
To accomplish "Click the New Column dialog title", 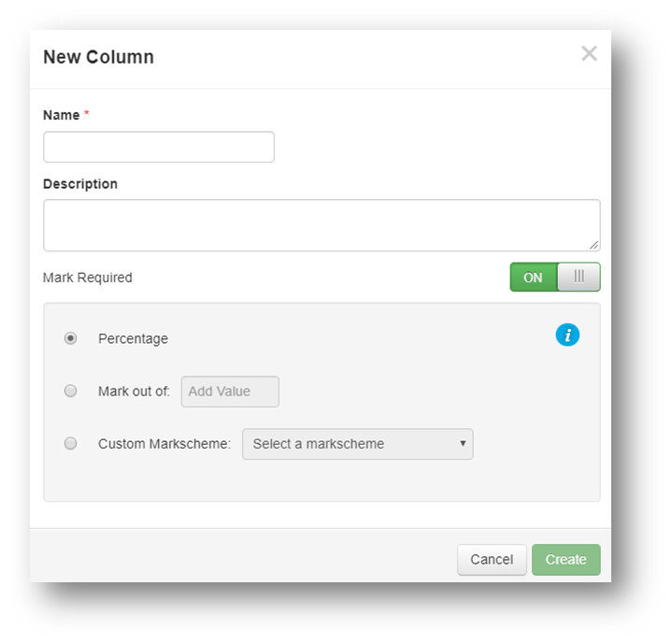I will (x=98, y=57).
